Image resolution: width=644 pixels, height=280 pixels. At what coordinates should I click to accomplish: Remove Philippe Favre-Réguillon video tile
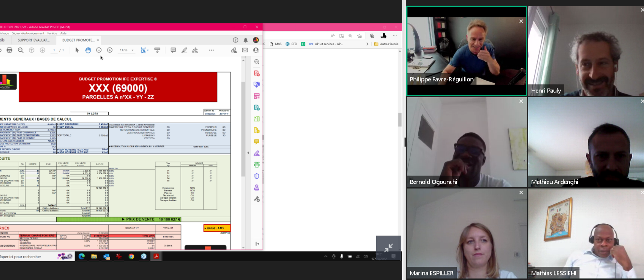coord(521,21)
